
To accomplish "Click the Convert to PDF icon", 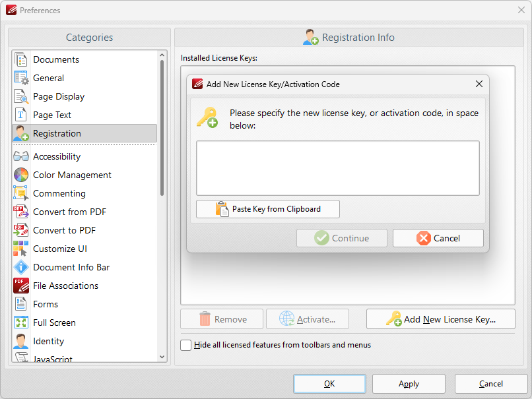I will [x=21, y=230].
